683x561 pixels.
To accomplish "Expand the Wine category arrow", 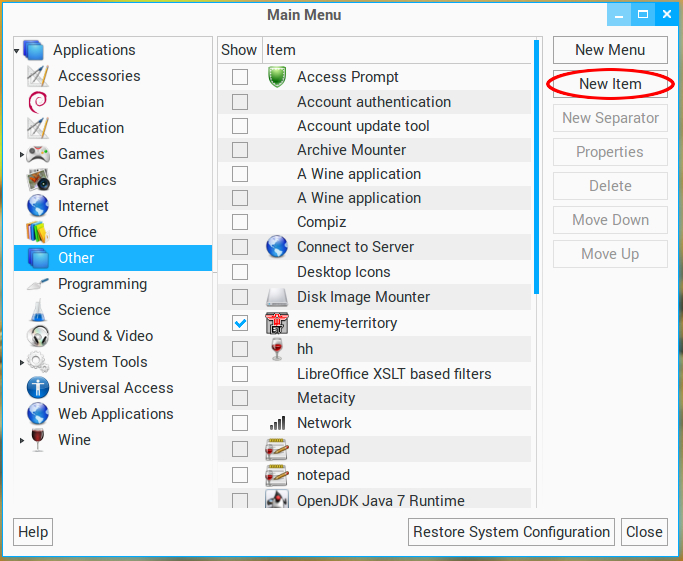I will click(x=22, y=441).
